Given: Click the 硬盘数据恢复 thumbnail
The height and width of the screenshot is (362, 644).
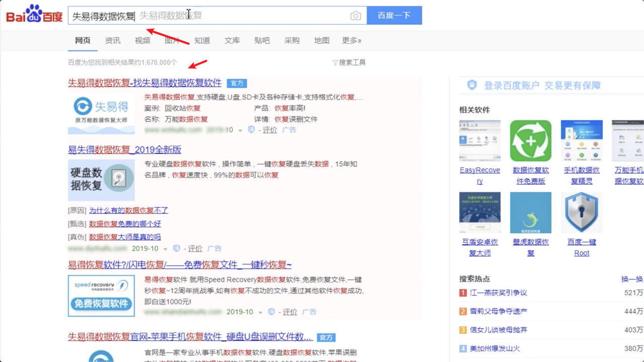Looking at the screenshot, I should 101,180.
